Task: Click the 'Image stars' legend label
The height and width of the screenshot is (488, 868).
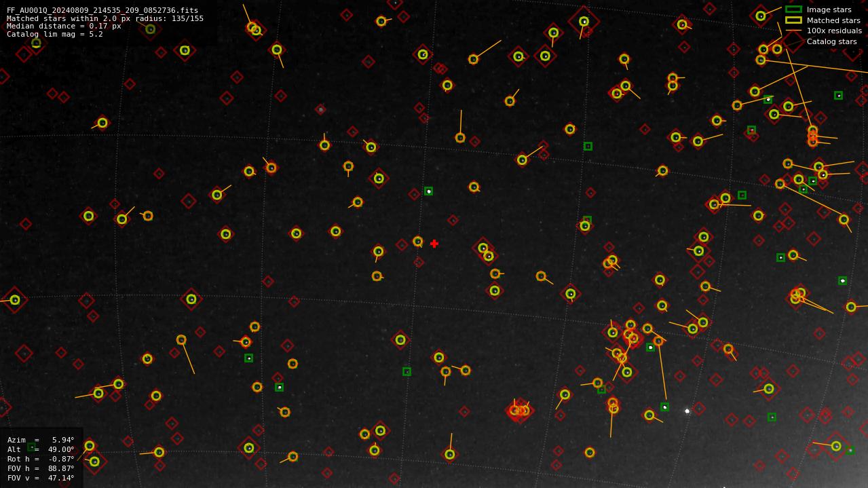Action: coord(829,10)
